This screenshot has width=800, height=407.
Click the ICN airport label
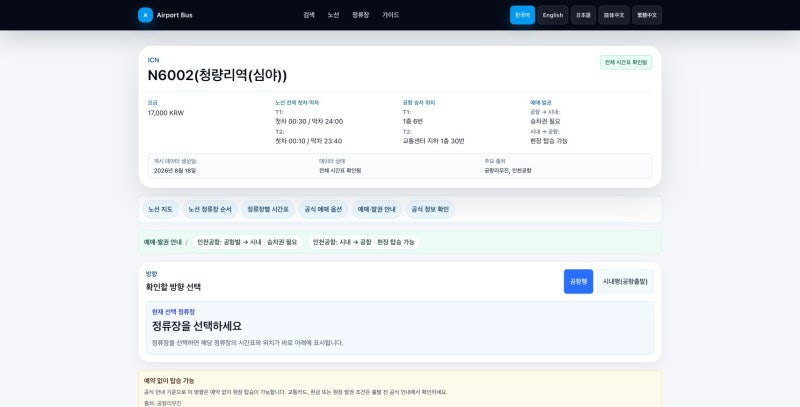[154, 60]
